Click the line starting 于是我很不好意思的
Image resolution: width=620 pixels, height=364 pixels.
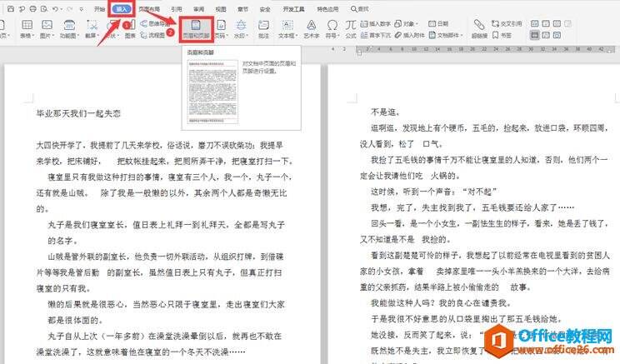(466, 319)
